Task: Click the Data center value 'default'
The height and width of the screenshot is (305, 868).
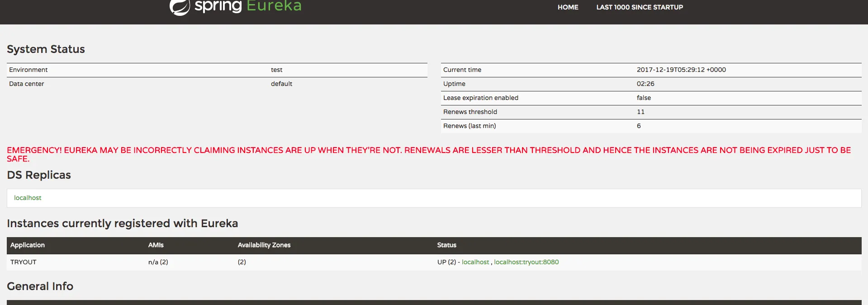Action: click(281, 84)
